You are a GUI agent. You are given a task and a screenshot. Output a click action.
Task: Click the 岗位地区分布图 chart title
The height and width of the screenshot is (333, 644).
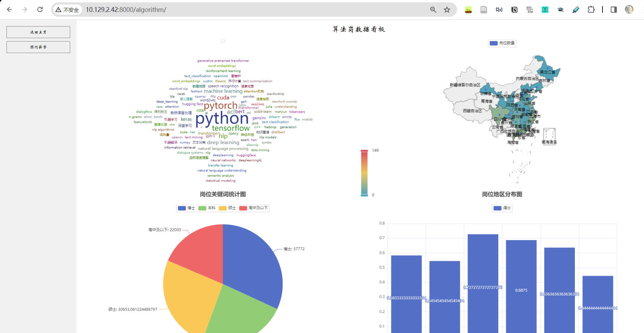pos(502,194)
